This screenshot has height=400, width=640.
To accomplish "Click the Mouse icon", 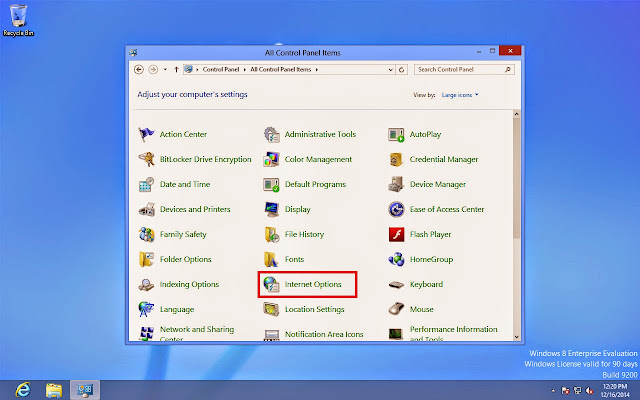I will click(396, 309).
